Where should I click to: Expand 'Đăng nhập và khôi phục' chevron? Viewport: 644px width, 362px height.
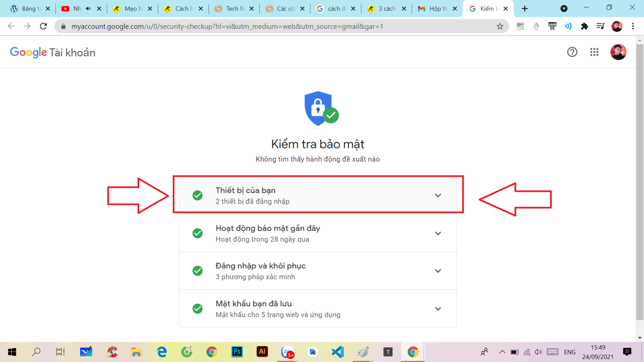tap(438, 271)
